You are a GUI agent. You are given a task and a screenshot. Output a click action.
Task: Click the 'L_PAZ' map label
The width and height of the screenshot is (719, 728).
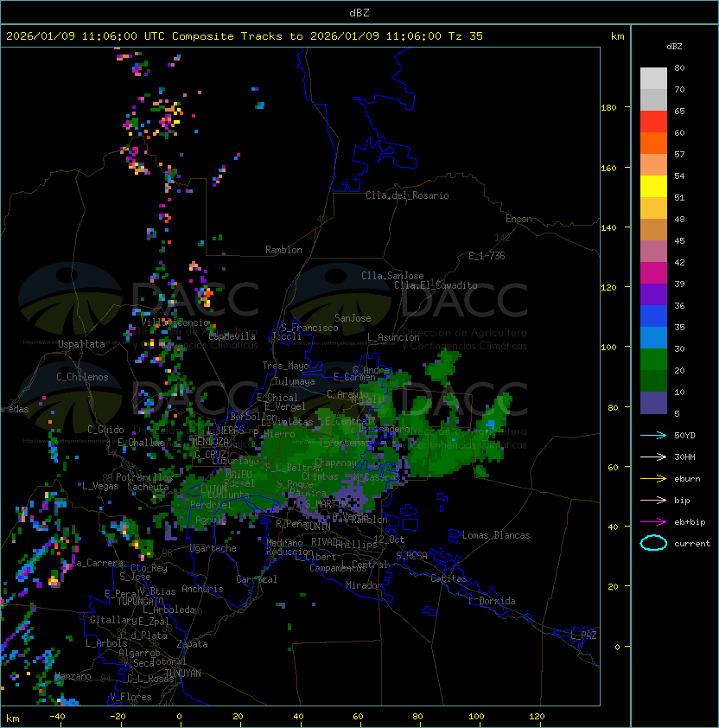583,635
